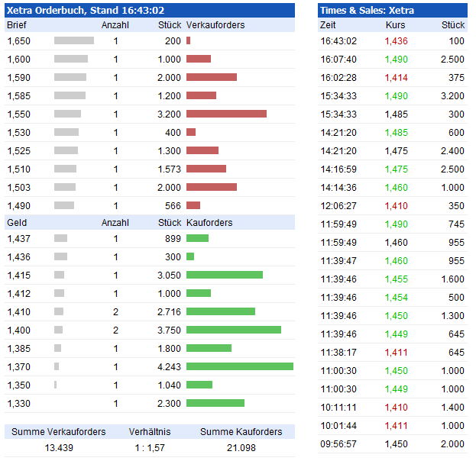Image resolution: width=476 pixels, height=461 pixels.
Task: Click the Kurs column header
Action: [396, 25]
